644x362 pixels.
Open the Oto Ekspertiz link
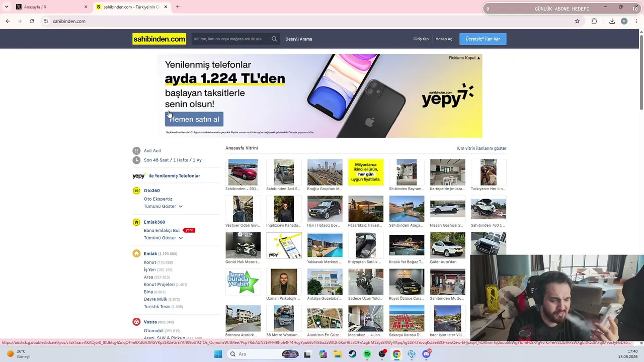158,199
